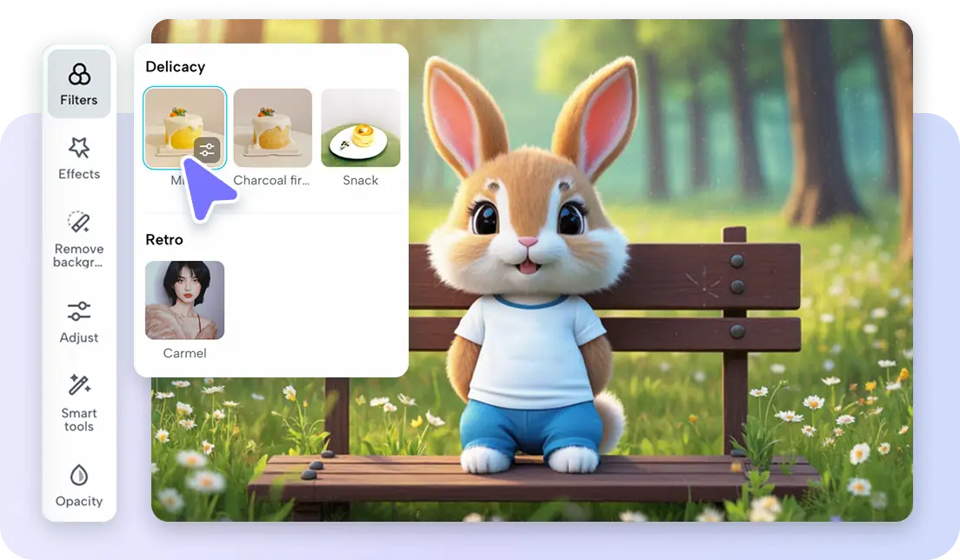
Task: Click the 'Smart tools' text label
Action: tap(79, 420)
